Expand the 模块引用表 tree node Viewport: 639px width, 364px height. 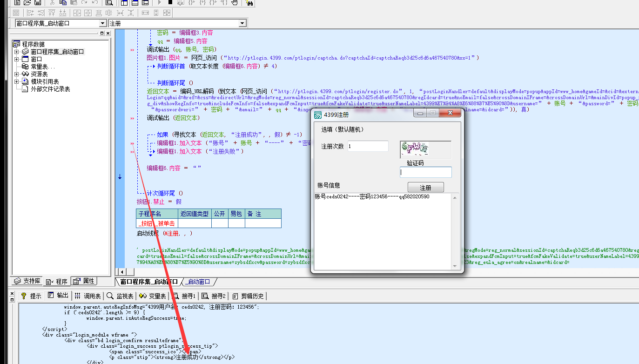pos(17,81)
